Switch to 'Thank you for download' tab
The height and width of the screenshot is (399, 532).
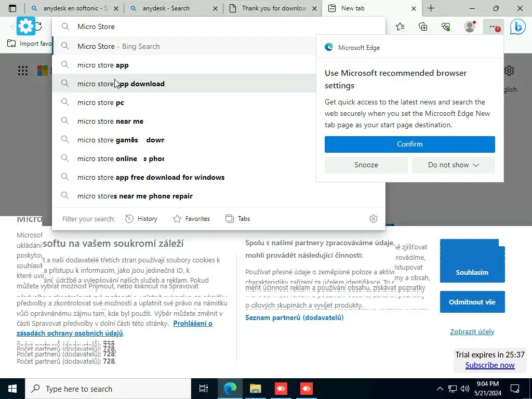[273, 8]
